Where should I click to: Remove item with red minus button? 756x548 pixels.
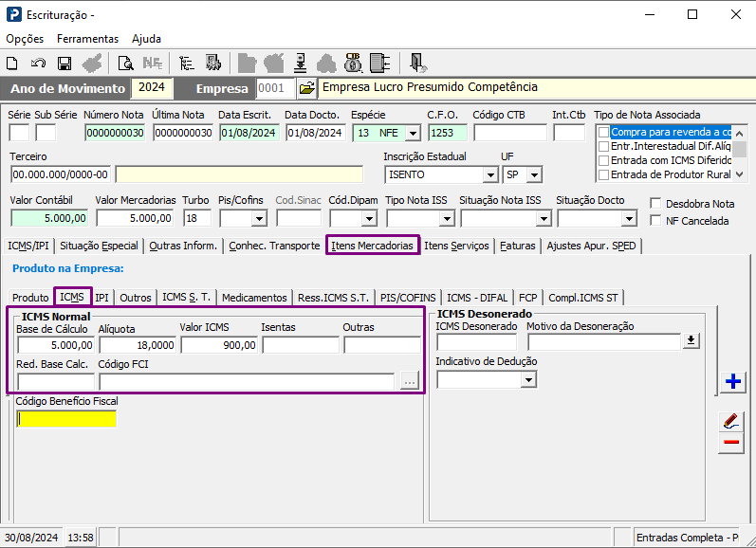click(731, 442)
